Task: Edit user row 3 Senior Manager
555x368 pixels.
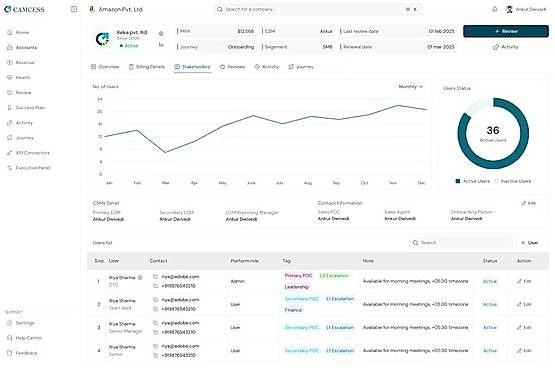Action: click(x=524, y=328)
